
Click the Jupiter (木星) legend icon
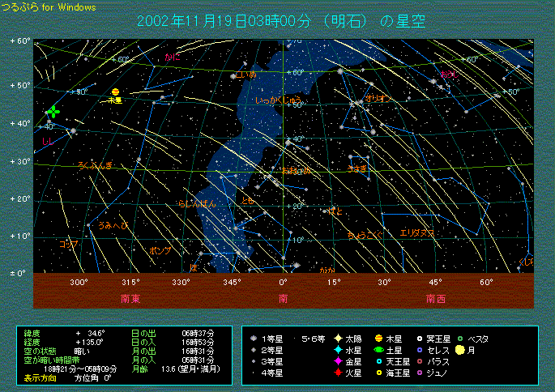(x=378, y=339)
